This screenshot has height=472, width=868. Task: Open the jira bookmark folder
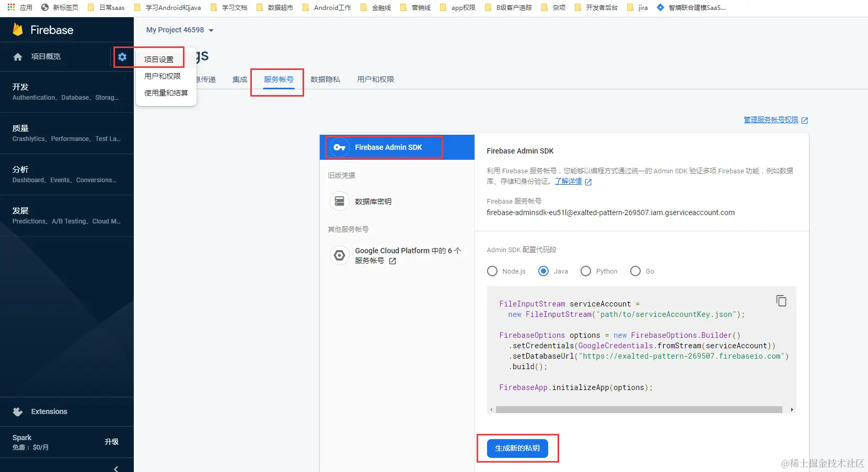(x=638, y=7)
